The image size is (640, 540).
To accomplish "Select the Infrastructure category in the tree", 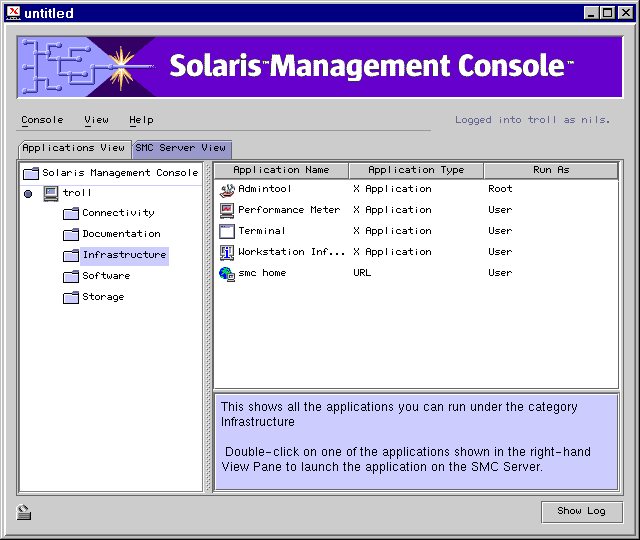I will point(124,255).
